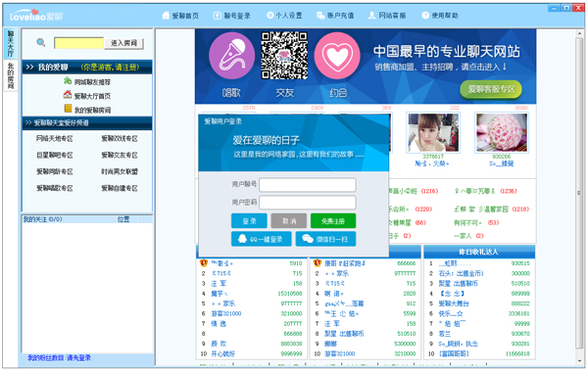Click the 用户聊号 input field

click(x=308, y=185)
